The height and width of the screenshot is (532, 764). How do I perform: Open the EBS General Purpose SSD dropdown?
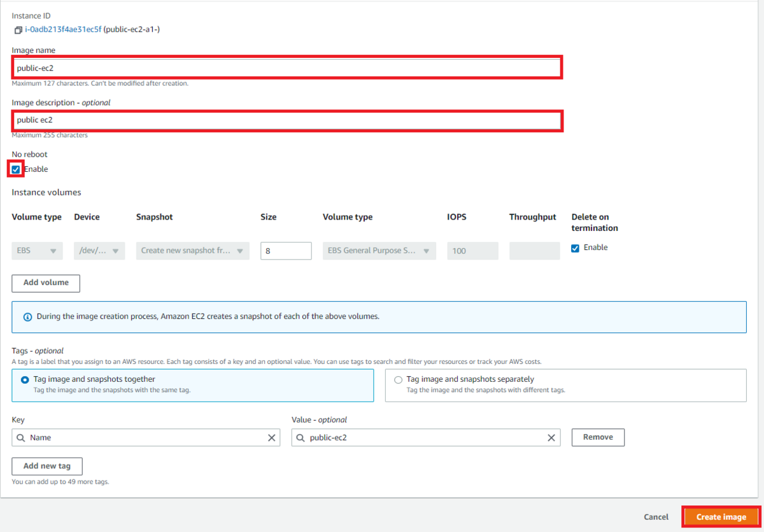(379, 251)
